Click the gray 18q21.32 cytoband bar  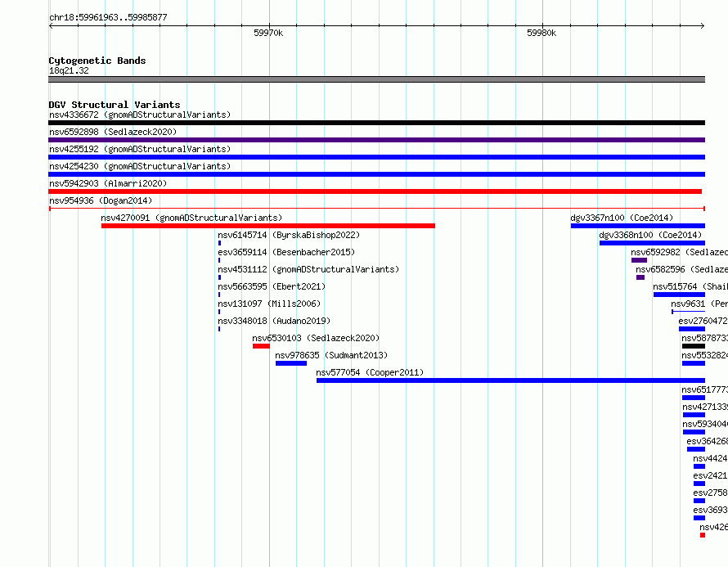[376, 79]
